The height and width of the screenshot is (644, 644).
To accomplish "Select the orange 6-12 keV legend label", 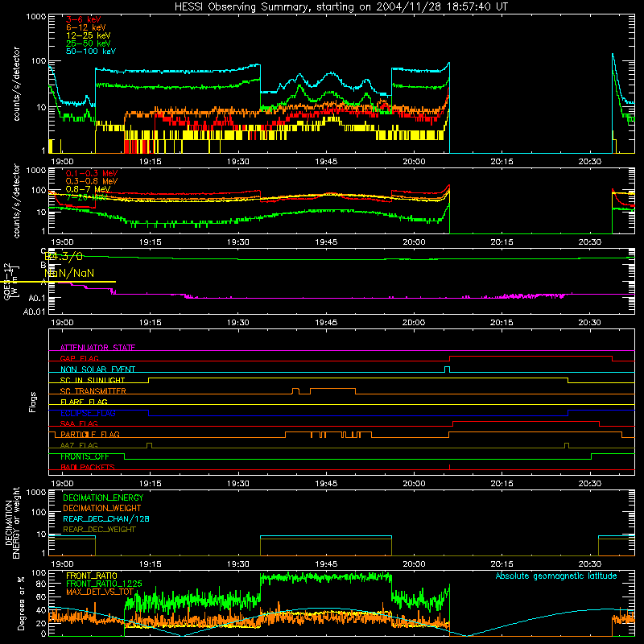I will pyautogui.click(x=85, y=27).
